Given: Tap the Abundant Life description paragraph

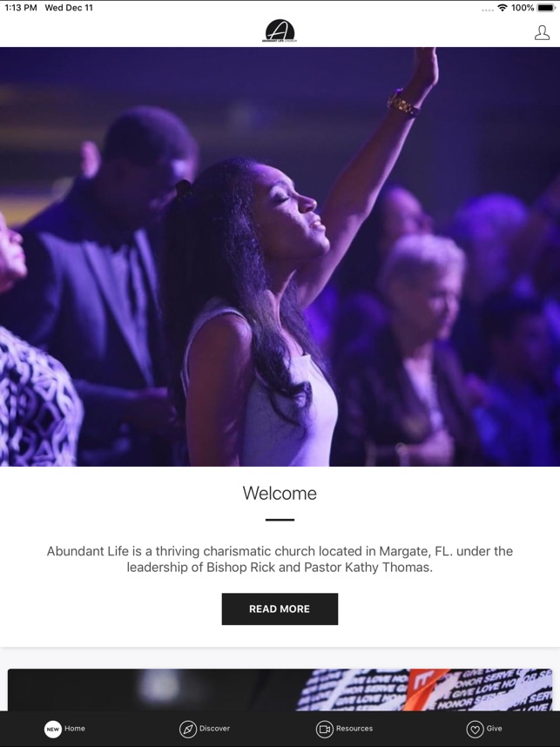Looking at the screenshot, I should tap(280, 559).
